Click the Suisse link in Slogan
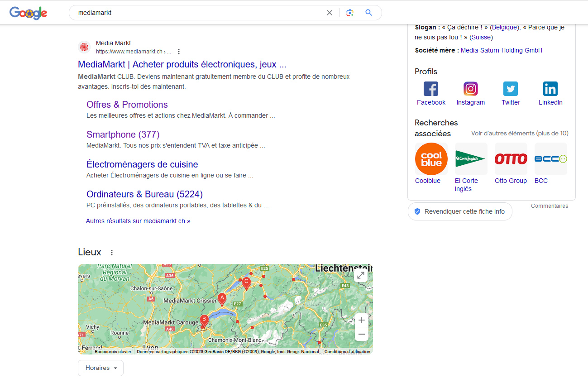This screenshot has height=383, width=588. 481,37
